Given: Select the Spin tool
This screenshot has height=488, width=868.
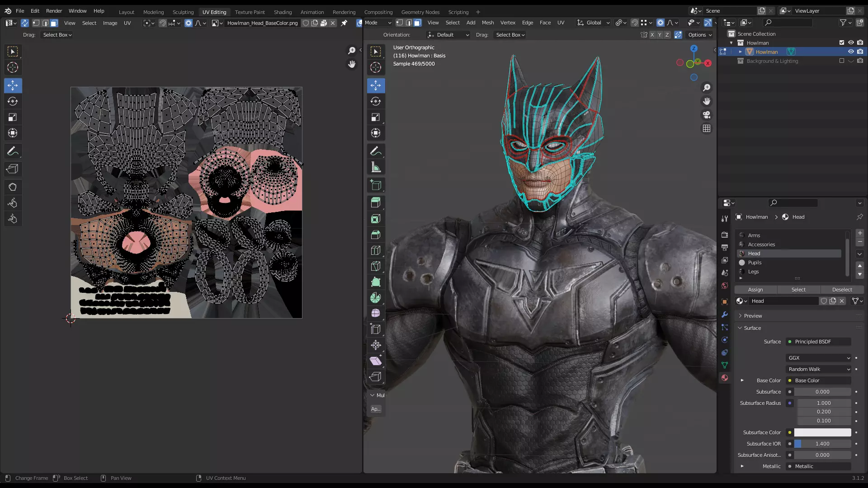Looking at the screenshot, I should click(376, 298).
